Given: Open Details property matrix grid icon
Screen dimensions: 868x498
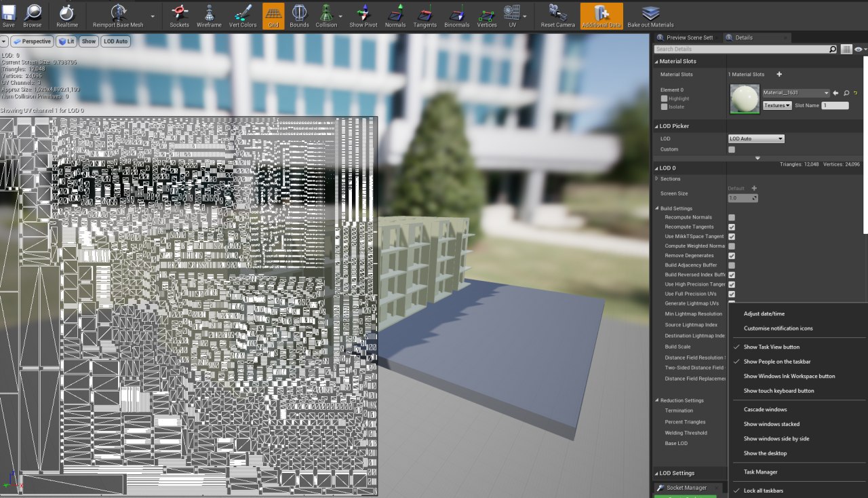Looking at the screenshot, I should [x=846, y=50].
